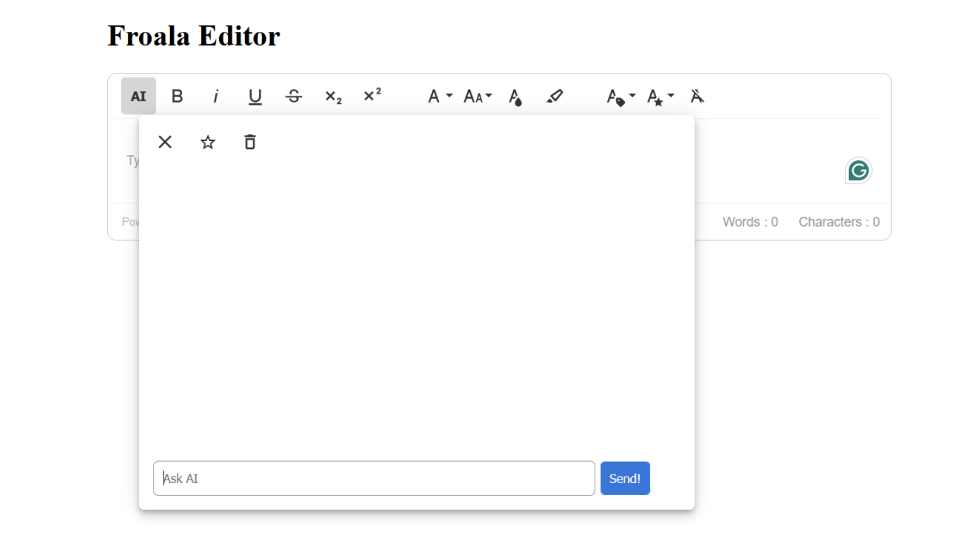Toggle subscript formatting
This screenshot has height=542, width=980.
pyautogui.click(x=332, y=97)
